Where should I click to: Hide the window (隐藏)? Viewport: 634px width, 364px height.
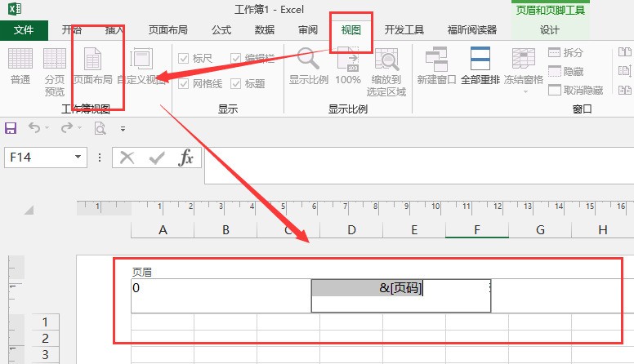point(566,72)
